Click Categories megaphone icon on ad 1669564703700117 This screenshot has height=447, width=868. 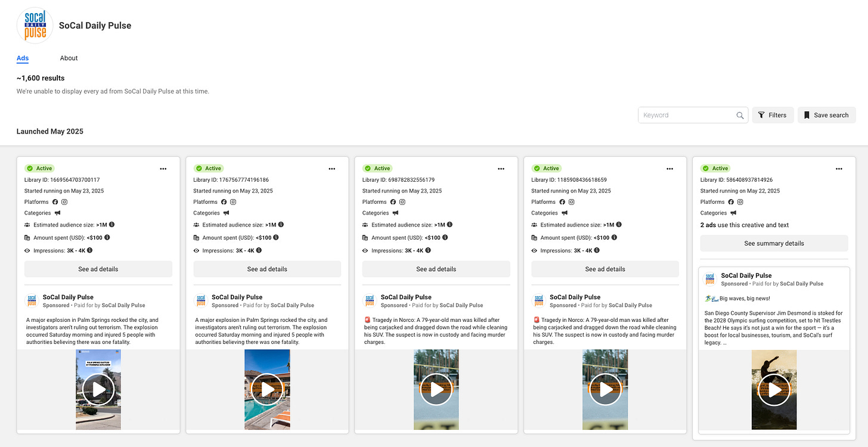[x=58, y=213]
